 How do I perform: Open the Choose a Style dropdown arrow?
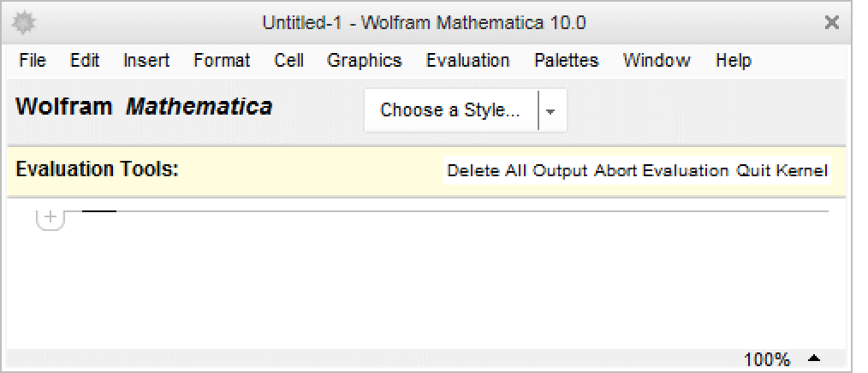pyautogui.click(x=551, y=111)
